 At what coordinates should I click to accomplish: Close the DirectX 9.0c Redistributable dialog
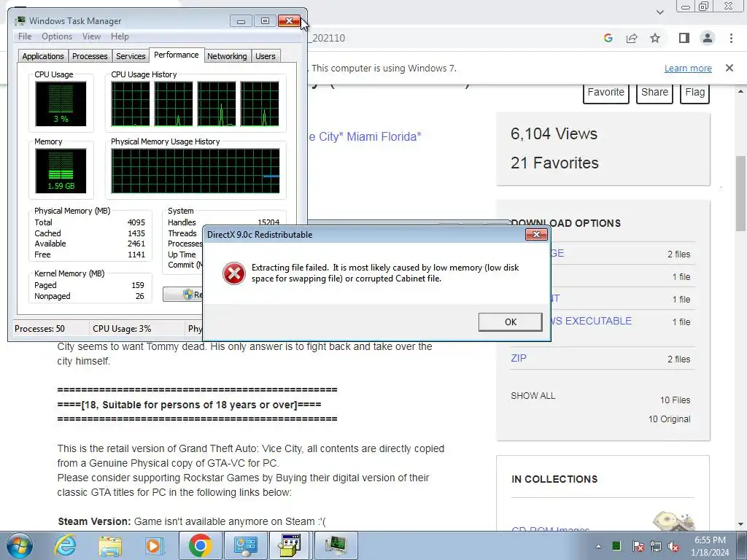(536, 234)
